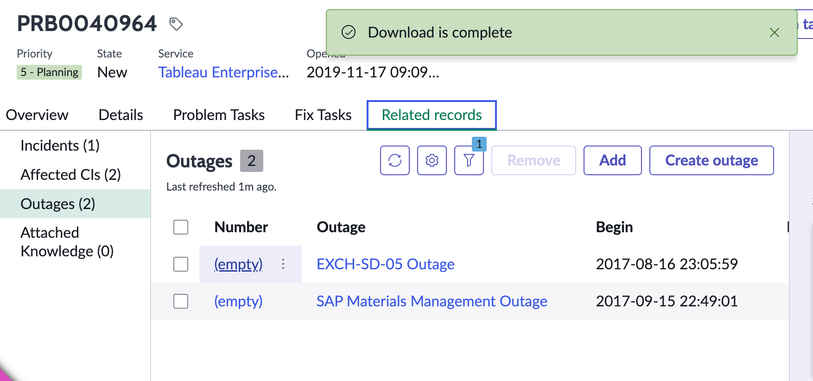813x381 pixels.
Task: Open the Problem Tasks tab
Action: (219, 115)
